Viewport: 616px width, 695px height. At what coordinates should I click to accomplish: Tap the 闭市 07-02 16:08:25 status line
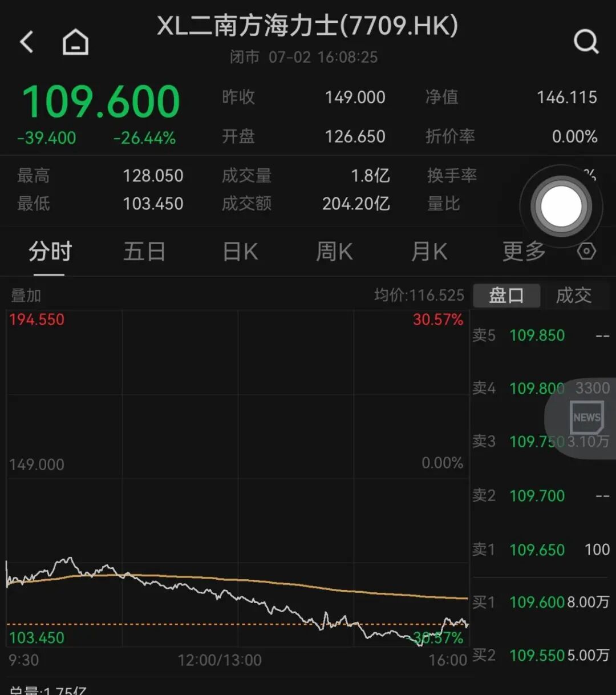coord(303,57)
